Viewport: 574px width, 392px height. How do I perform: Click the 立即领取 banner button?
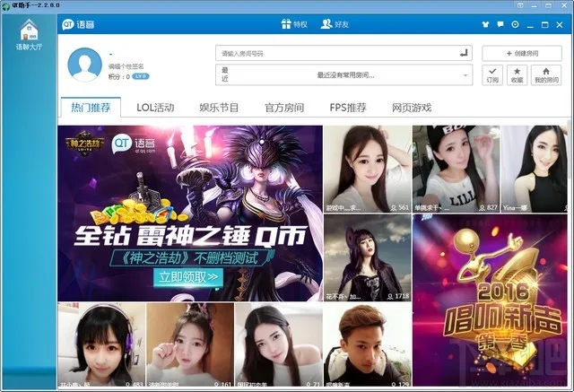(x=188, y=277)
